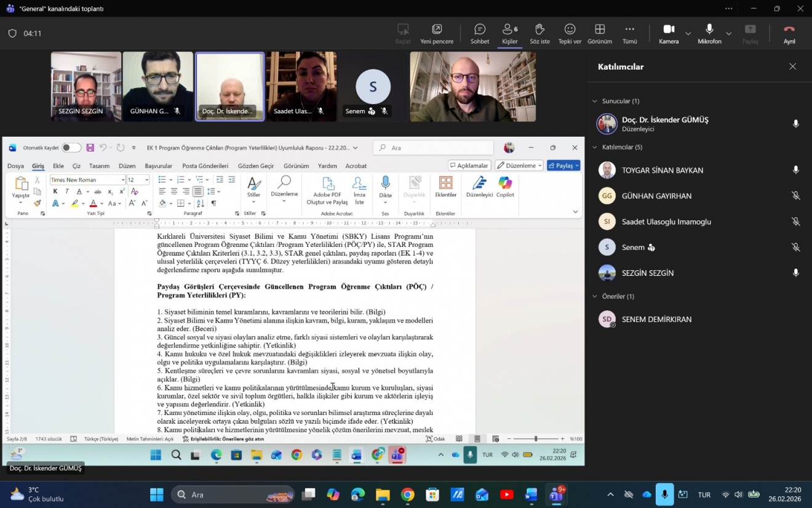Open the dropdown arrow next to Kamera
The image size is (812, 508).
tap(688, 34)
